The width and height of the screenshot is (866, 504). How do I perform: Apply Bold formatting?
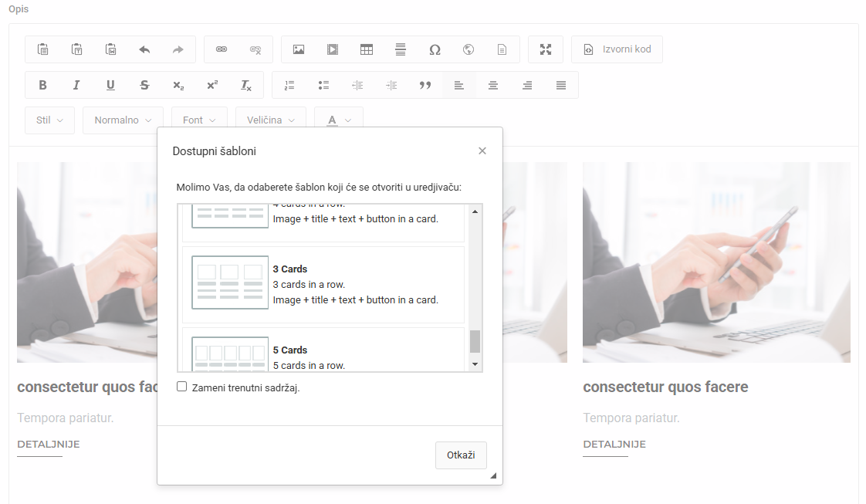tap(43, 85)
